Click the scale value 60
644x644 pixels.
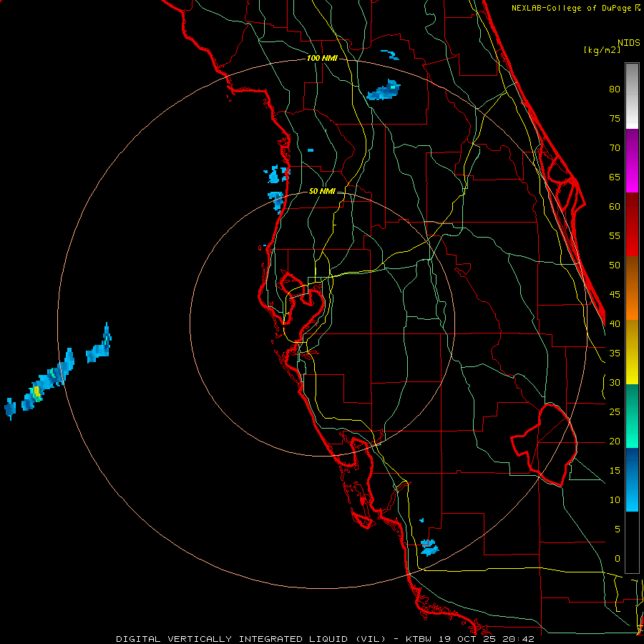615,207
